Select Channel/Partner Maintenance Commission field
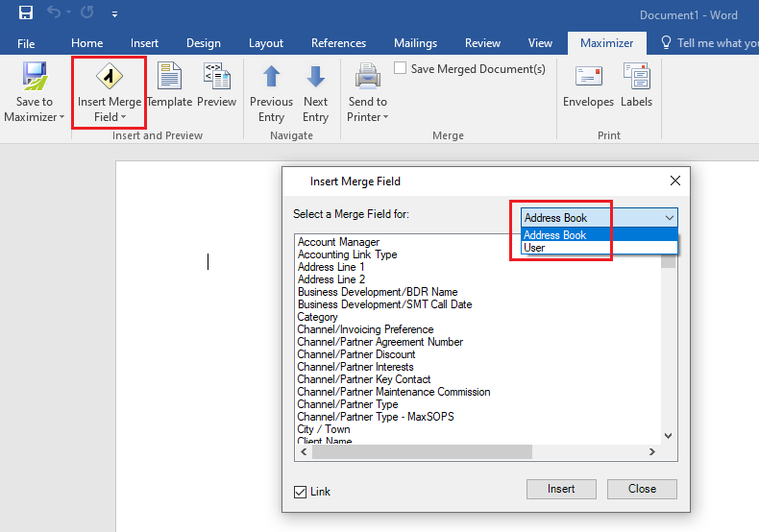Image resolution: width=759 pixels, height=532 pixels. click(x=394, y=392)
